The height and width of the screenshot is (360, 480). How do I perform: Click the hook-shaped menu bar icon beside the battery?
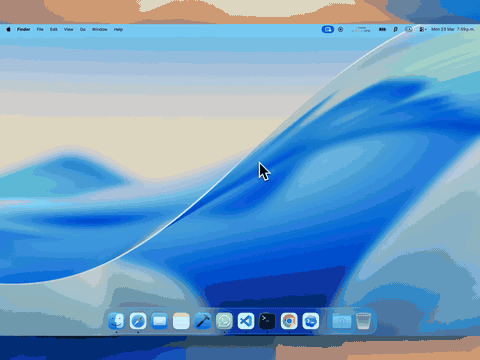click(x=395, y=29)
